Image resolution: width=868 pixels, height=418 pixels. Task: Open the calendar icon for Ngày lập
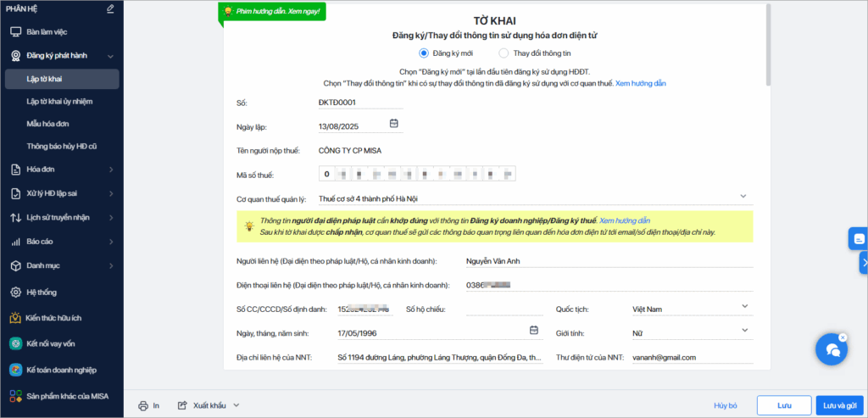[x=393, y=124]
